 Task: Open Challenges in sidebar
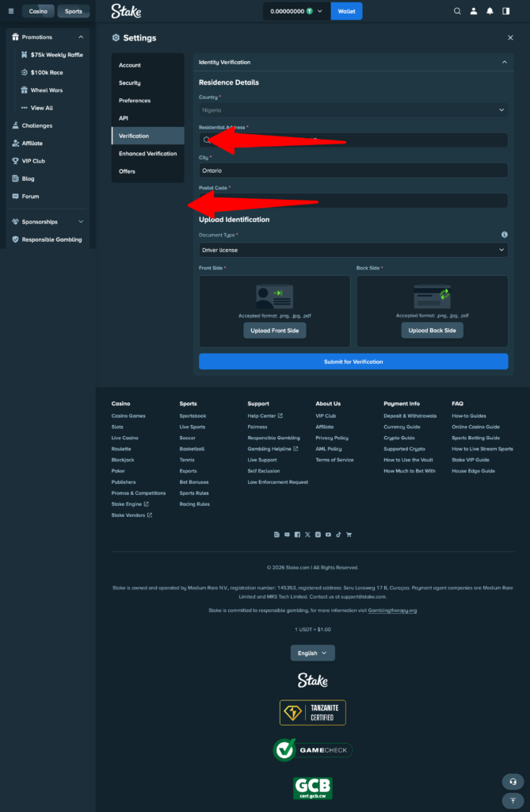pyautogui.click(x=32, y=125)
